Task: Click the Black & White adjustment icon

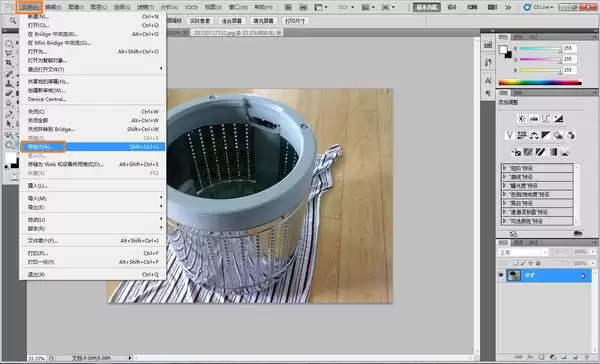Action: (546, 135)
